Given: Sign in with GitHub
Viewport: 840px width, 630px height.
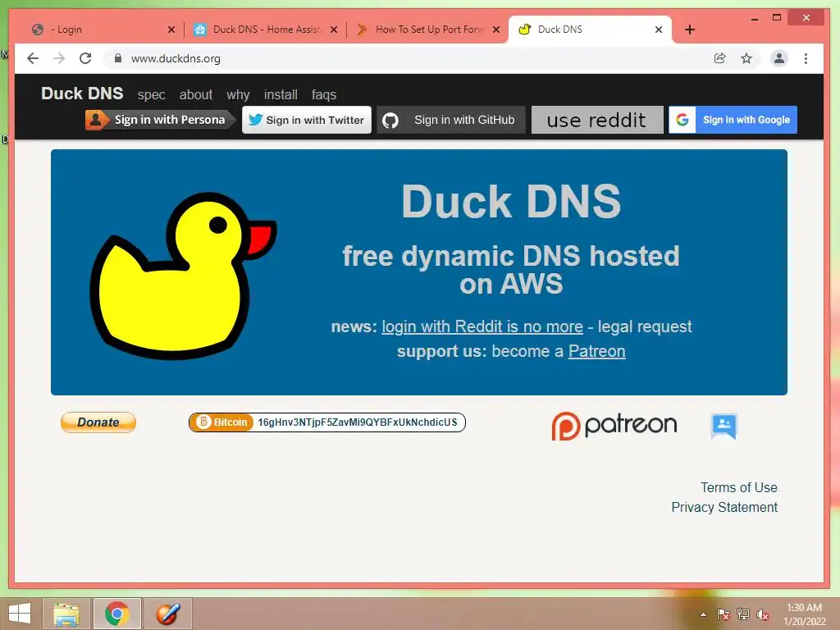Looking at the screenshot, I should coord(450,120).
